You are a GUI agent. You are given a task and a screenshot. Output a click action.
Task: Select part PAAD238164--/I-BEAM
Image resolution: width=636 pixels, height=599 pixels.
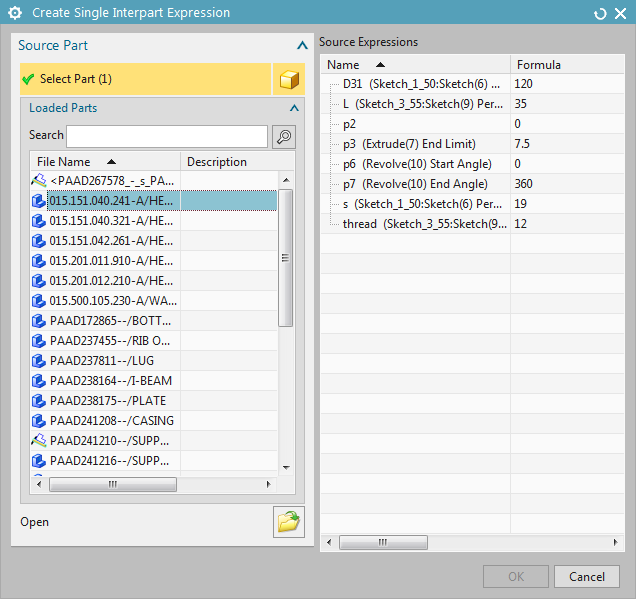(x=154, y=380)
